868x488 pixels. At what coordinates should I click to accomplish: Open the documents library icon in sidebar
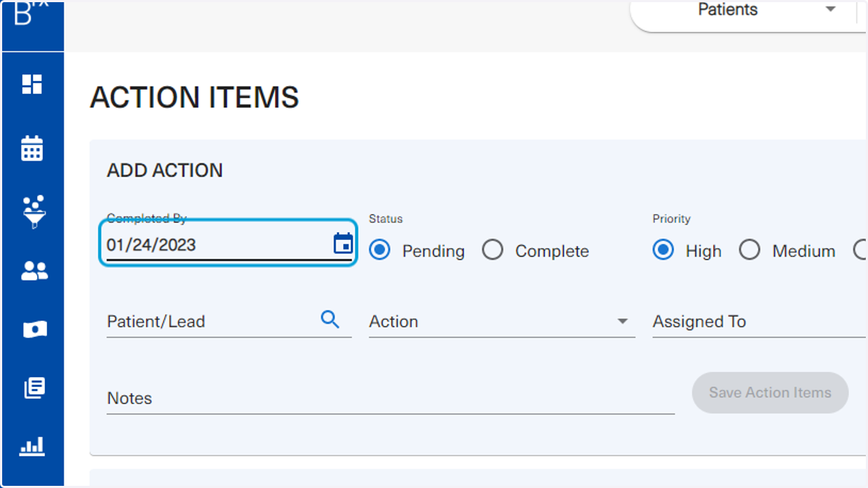[x=34, y=388]
